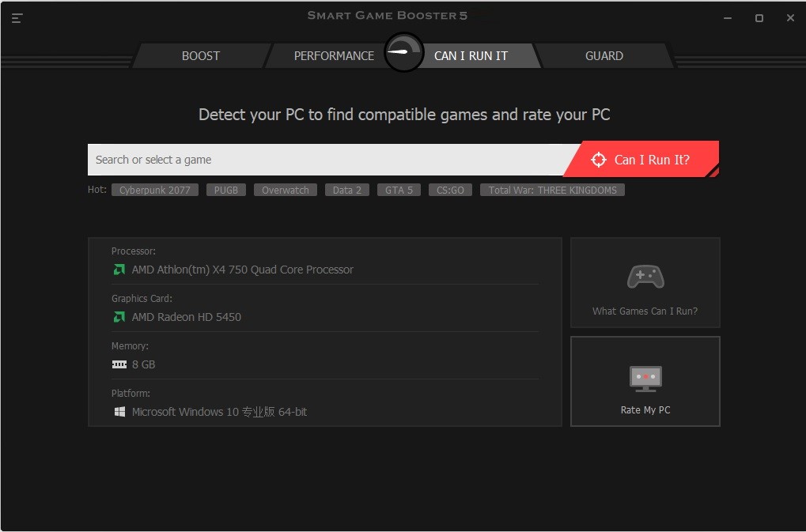806x532 pixels.
Task: Click the Windows logo icon beside the platform info
Action: (x=119, y=411)
